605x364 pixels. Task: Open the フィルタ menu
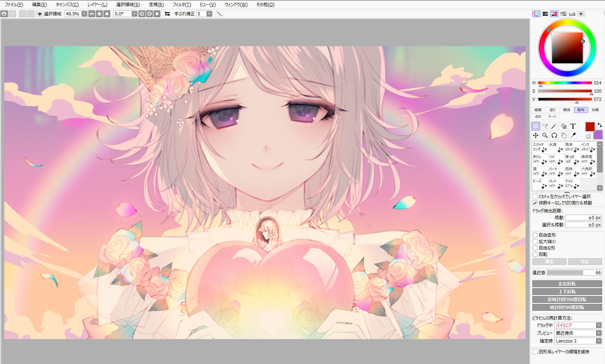(182, 5)
